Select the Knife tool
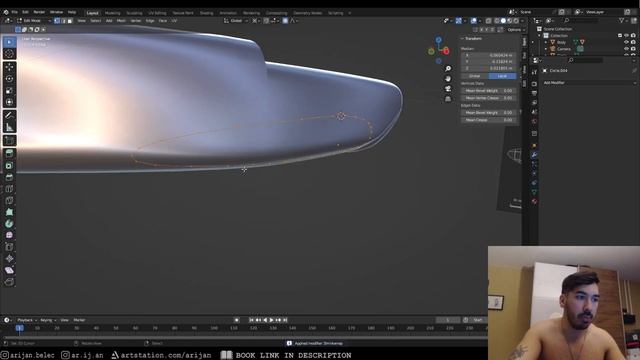 click(x=9, y=200)
